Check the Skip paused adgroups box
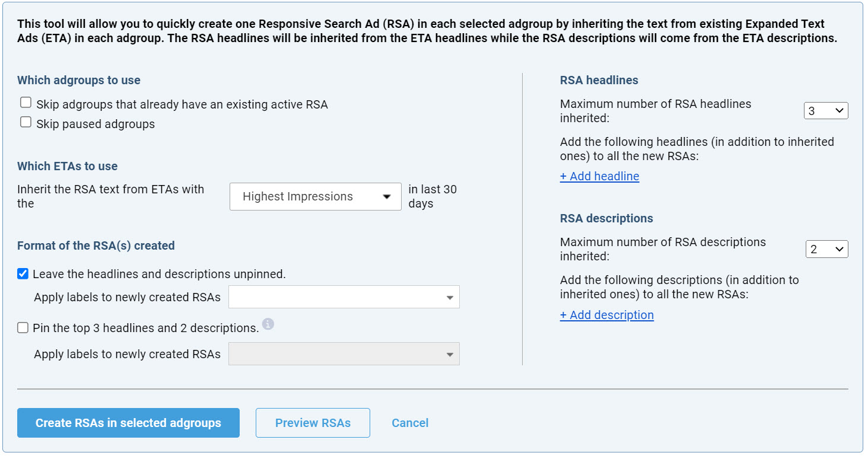The width and height of the screenshot is (868, 459). click(x=26, y=122)
